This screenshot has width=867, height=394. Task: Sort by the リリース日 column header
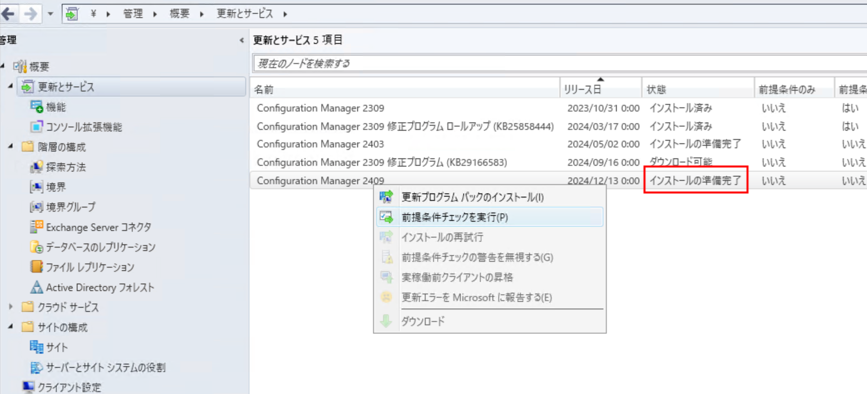[601, 90]
